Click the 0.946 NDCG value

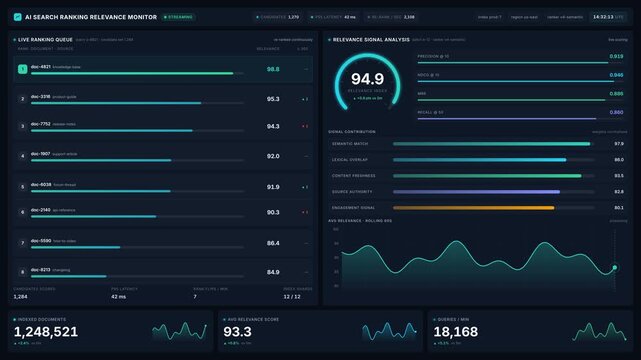pos(616,75)
